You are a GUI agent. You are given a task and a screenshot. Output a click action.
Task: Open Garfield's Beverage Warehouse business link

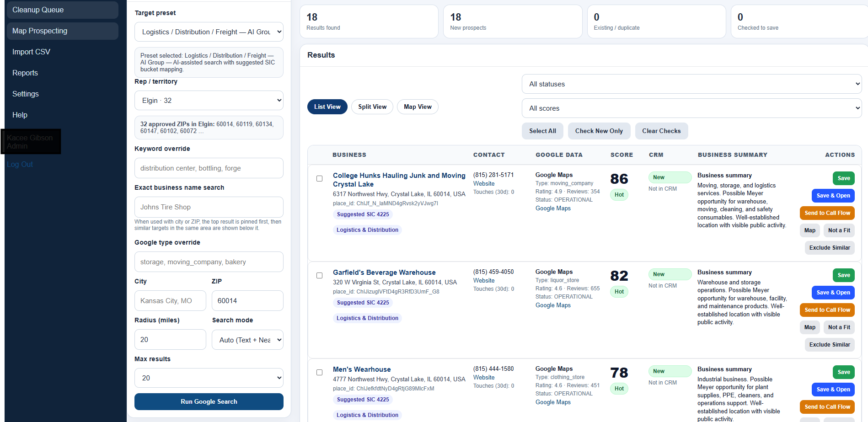[384, 272]
